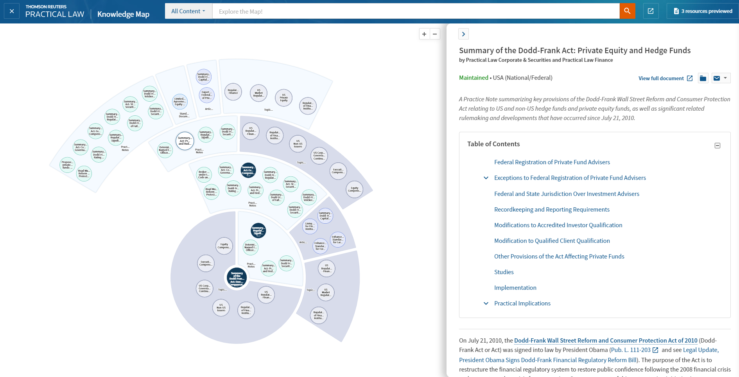The image size is (739, 377).
Task: Select the central dark Summary of the Dodd-Frank node
Action: pos(237,278)
